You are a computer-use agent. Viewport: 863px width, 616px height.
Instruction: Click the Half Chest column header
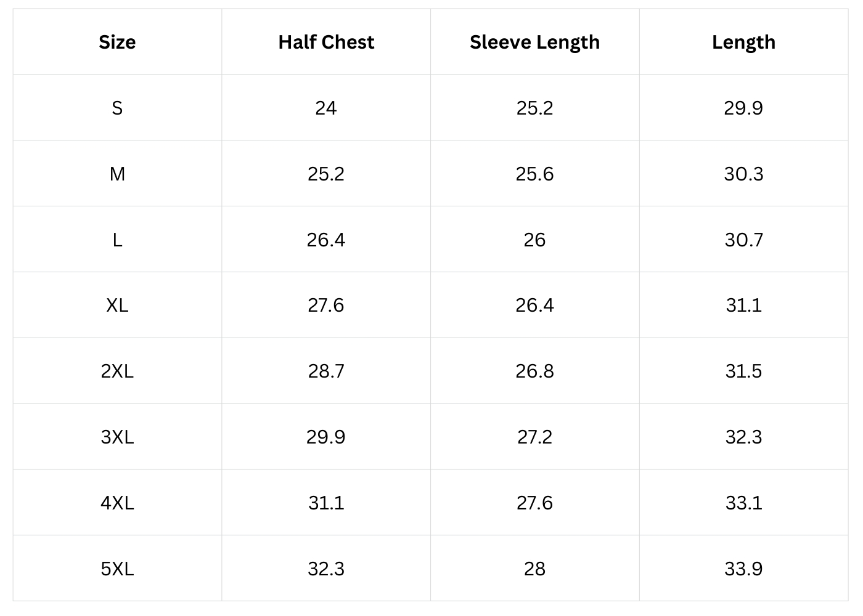326,42
